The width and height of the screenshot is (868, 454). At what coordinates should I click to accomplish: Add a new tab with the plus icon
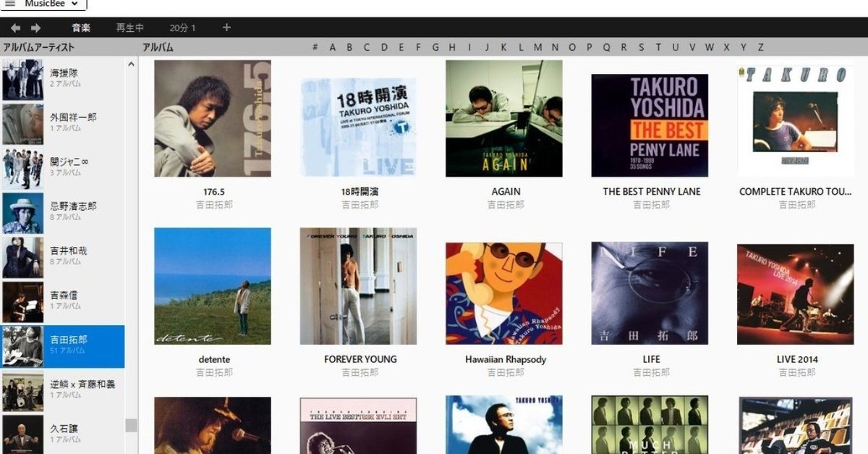click(226, 27)
